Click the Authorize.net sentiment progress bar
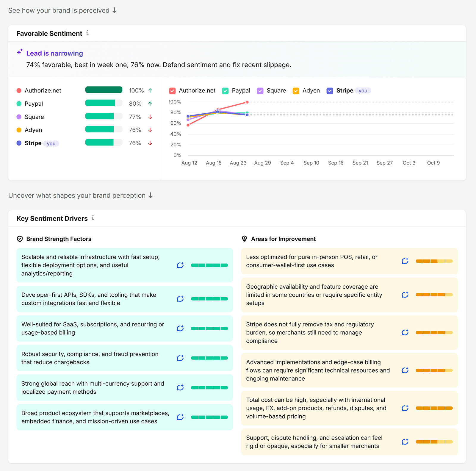 [104, 90]
